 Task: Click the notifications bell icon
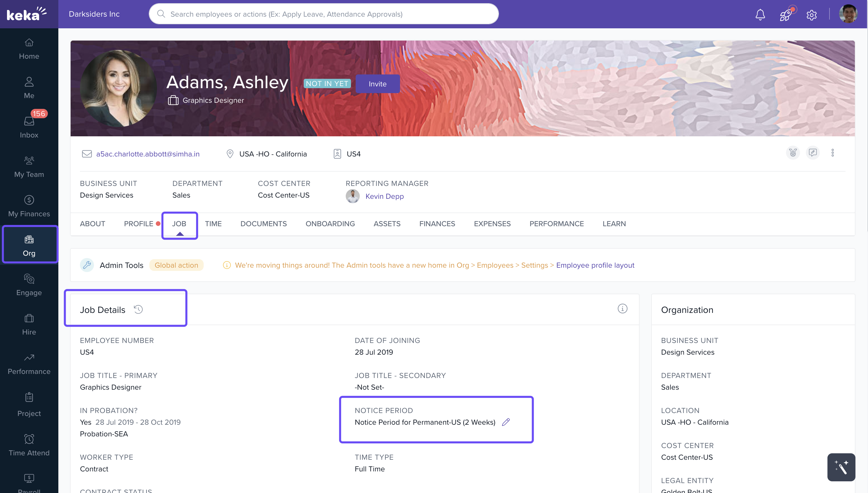(760, 15)
